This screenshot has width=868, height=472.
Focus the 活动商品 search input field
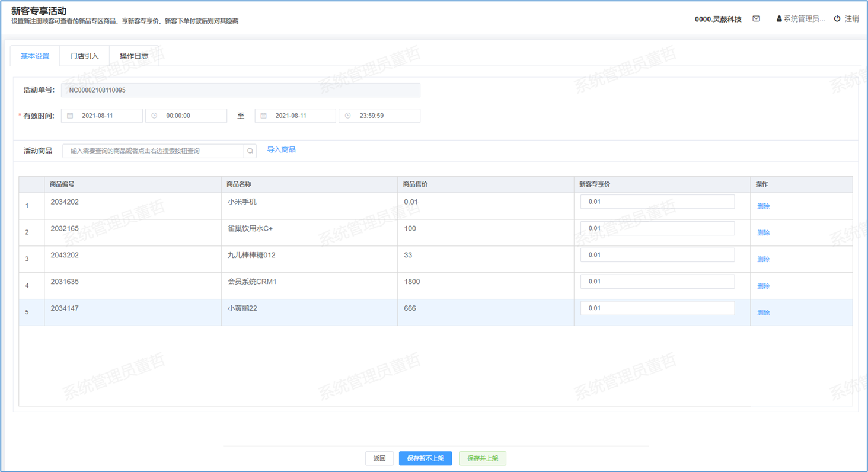point(153,151)
